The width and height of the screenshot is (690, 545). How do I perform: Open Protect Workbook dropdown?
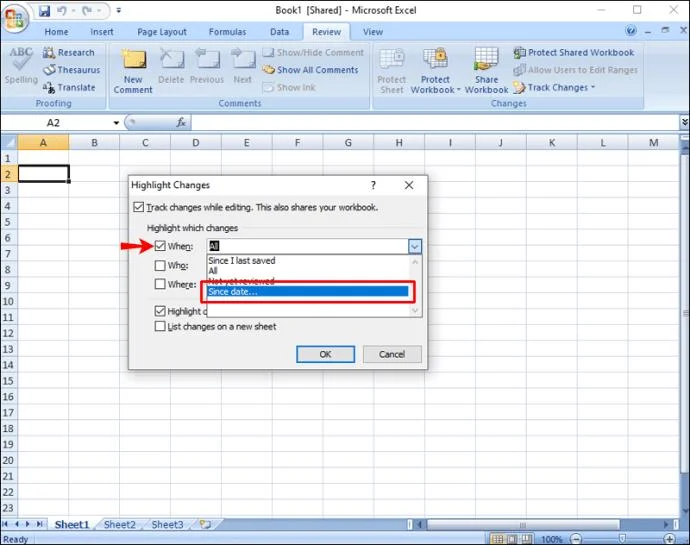pos(435,70)
